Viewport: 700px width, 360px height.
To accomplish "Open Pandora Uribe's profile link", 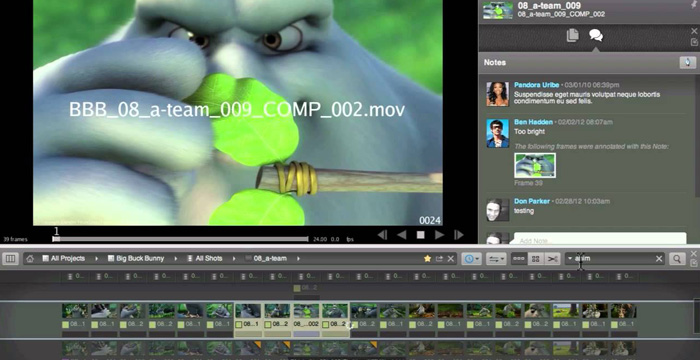I will click(536, 85).
